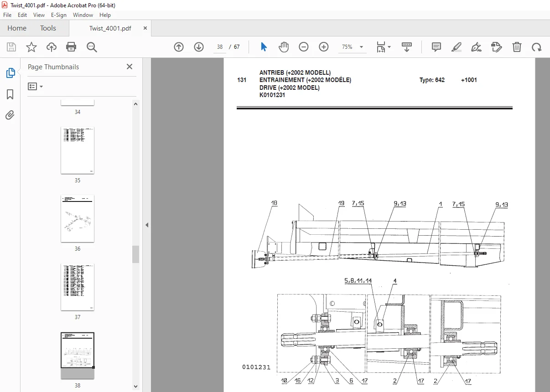Switch to the Home tab

click(x=17, y=28)
